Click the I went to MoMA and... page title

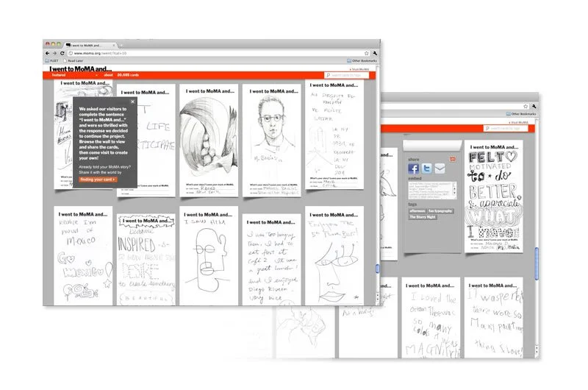(81, 68)
